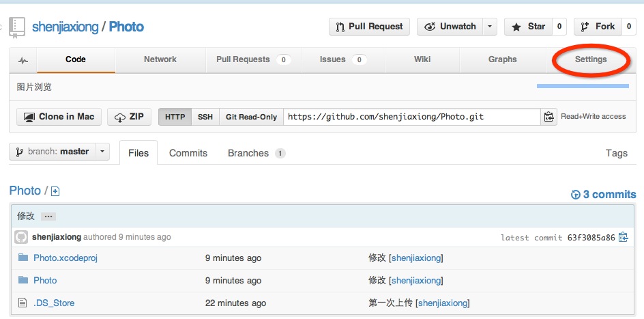
Task: Click shenjiaxiong's avatar image
Action: click(21, 237)
